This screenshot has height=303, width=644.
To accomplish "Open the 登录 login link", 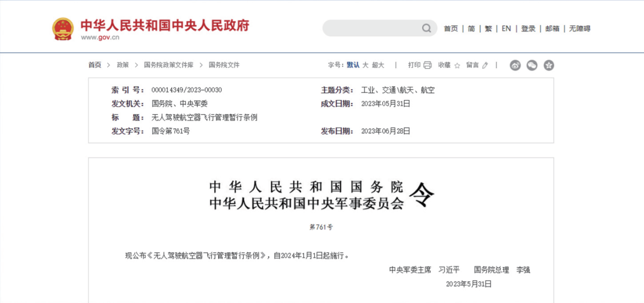I will click(528, 28).
